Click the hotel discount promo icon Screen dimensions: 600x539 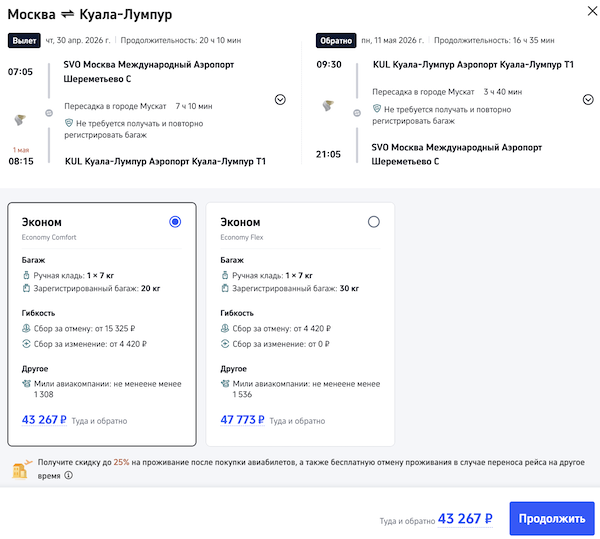coord(20,469)
